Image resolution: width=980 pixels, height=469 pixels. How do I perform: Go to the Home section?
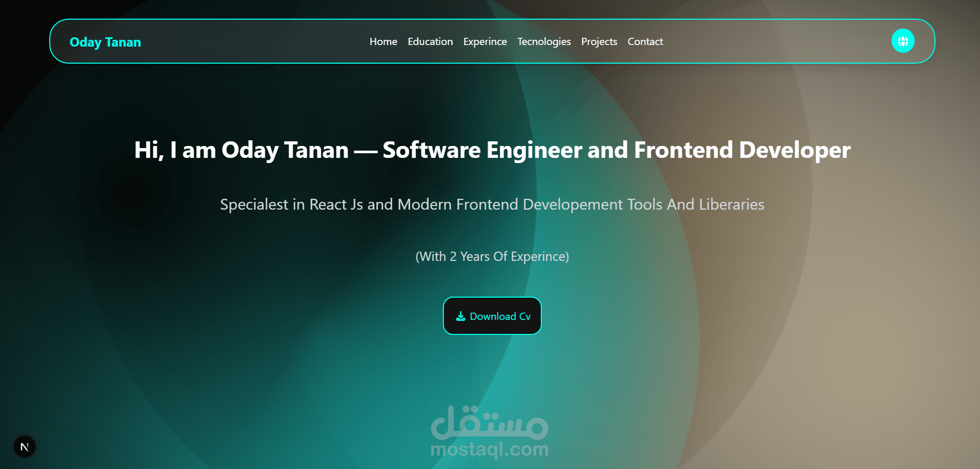tap(383, 41)
